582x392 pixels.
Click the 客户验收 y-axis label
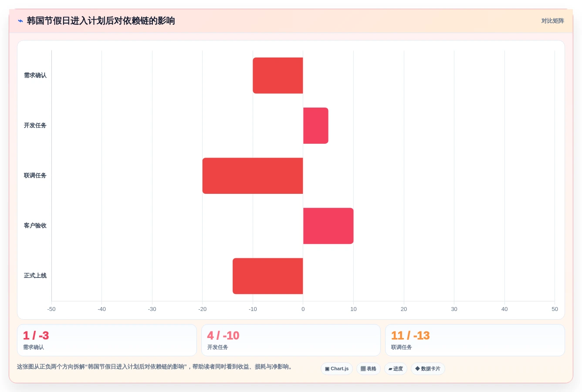click(x=35, y=226)
